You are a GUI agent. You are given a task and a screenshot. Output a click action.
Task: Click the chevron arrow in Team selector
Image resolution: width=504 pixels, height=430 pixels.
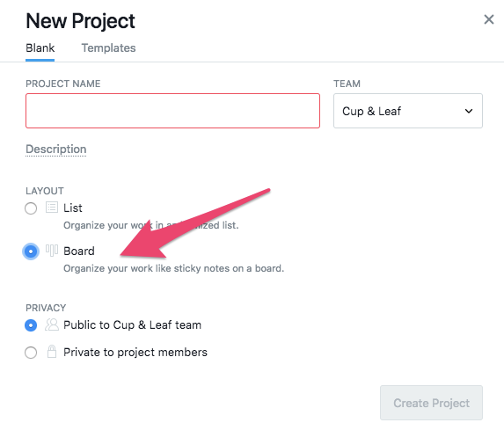pyautogui.click(x=469, y=111)
